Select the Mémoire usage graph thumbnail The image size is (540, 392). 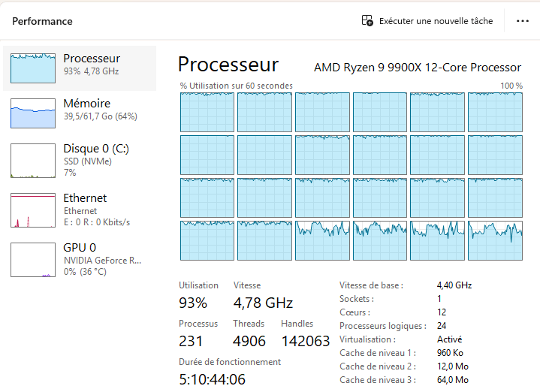point(33,113)
